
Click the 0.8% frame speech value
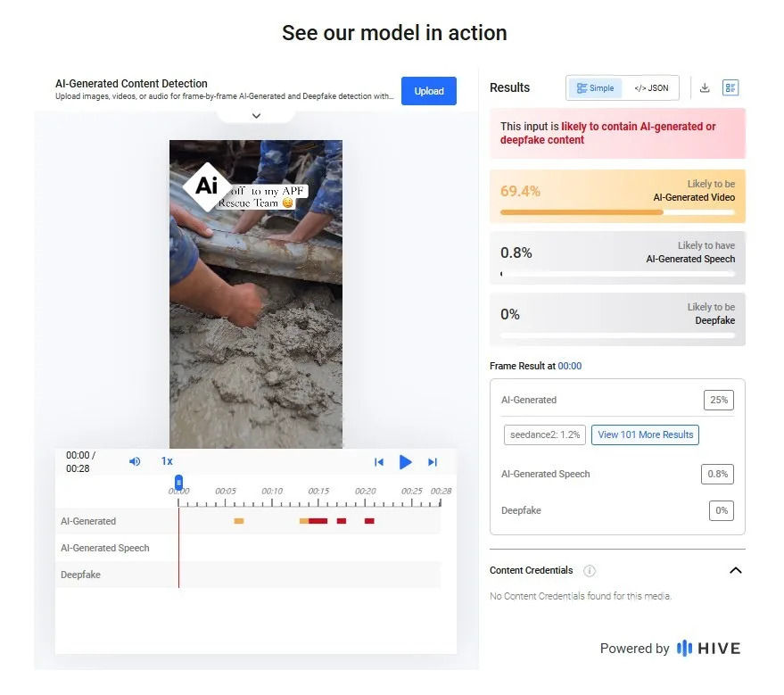(x=717, y=474)
